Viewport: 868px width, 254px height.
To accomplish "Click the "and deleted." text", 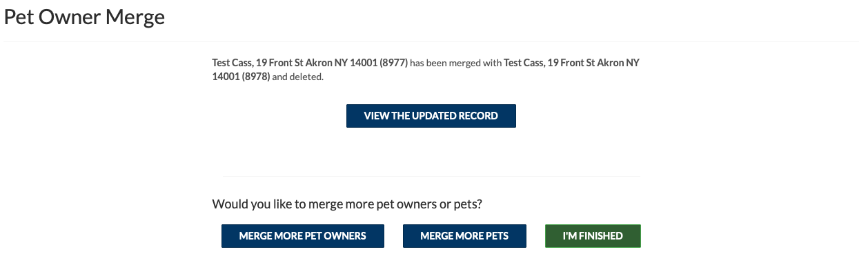I will point(297,77).
